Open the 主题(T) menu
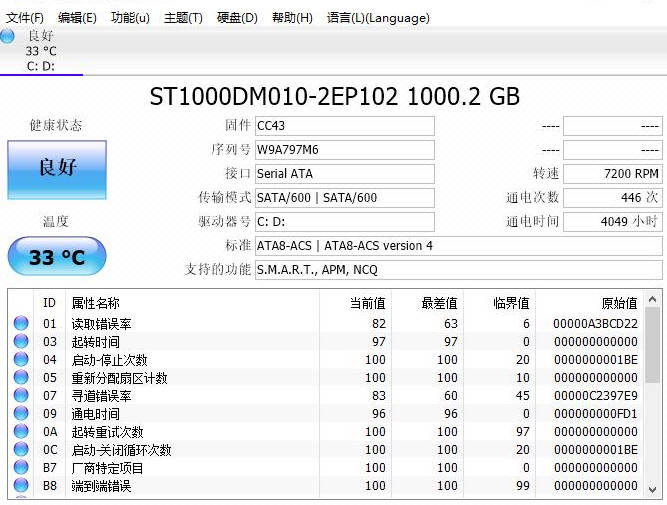This screenshot has width=667, height=505. point(183,18)
